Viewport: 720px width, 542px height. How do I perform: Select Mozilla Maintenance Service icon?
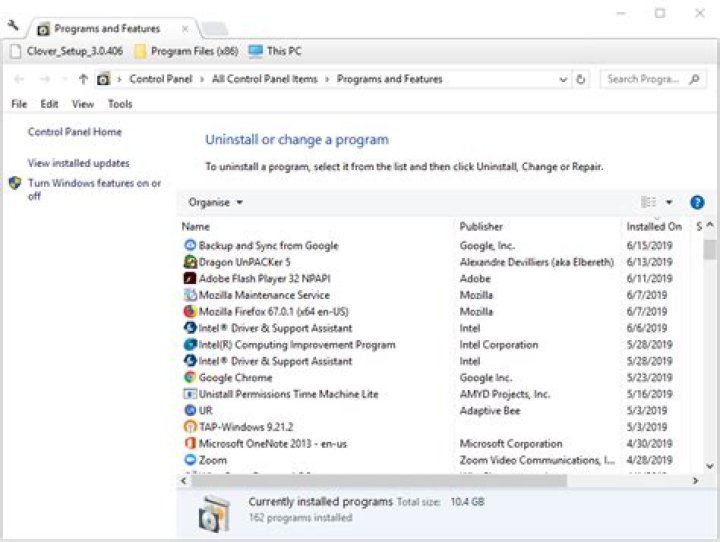190,295
